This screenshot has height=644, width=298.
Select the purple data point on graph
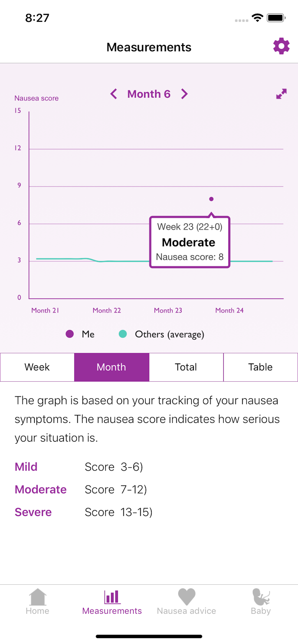[212, 199]
